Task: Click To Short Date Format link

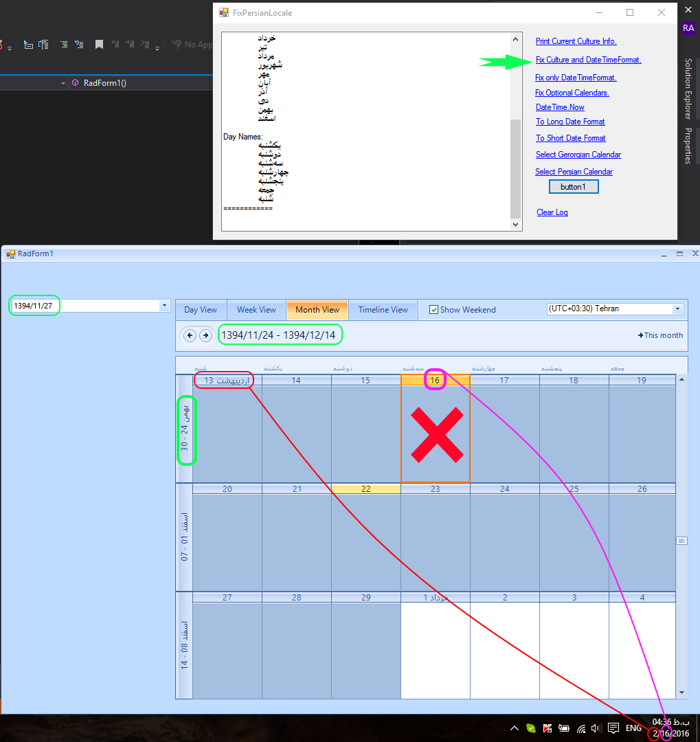Action: pyautogui.click(x=570, y=138)
